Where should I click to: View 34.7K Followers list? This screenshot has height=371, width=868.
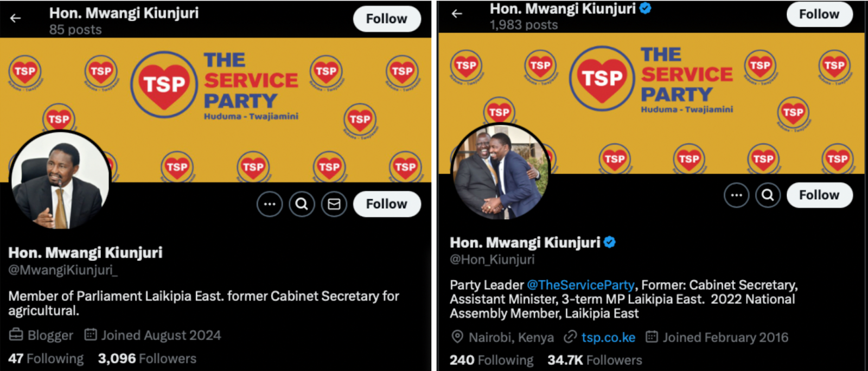point(595,360)
